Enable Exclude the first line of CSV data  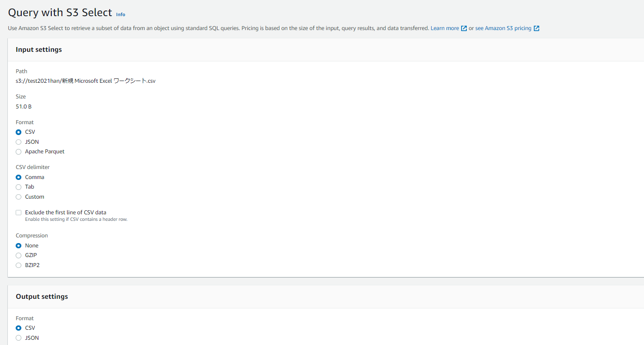pos(18,212)
